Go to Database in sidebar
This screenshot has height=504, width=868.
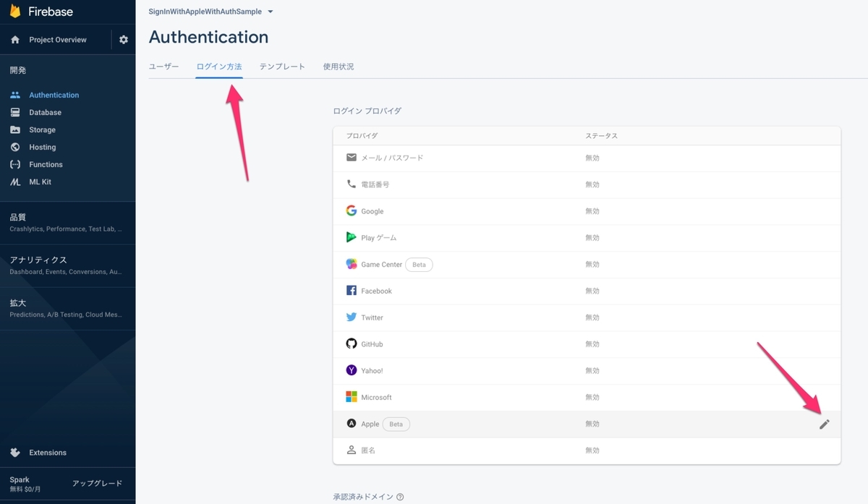click(x=45, y=112)
